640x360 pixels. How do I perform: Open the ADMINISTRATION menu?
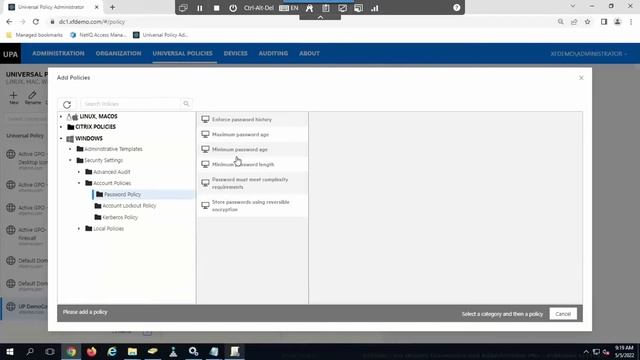(x=58, y=53)
